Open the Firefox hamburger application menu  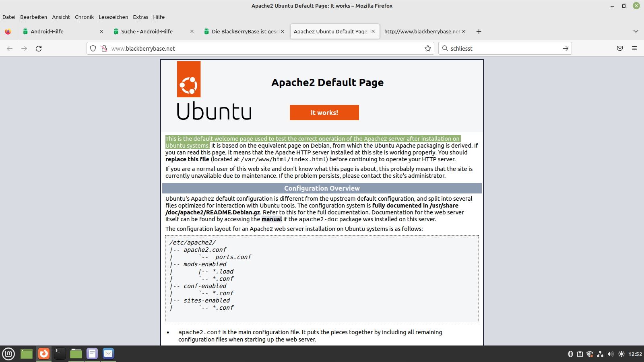634,49
